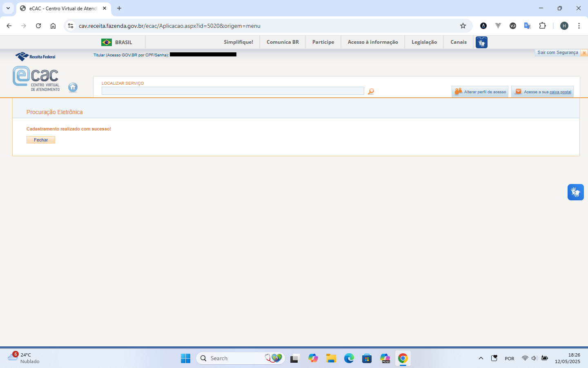Open Chrome three-dot menu
This screenshot has width=588, height=368.
pyautogui.click(x=579, y=26)
